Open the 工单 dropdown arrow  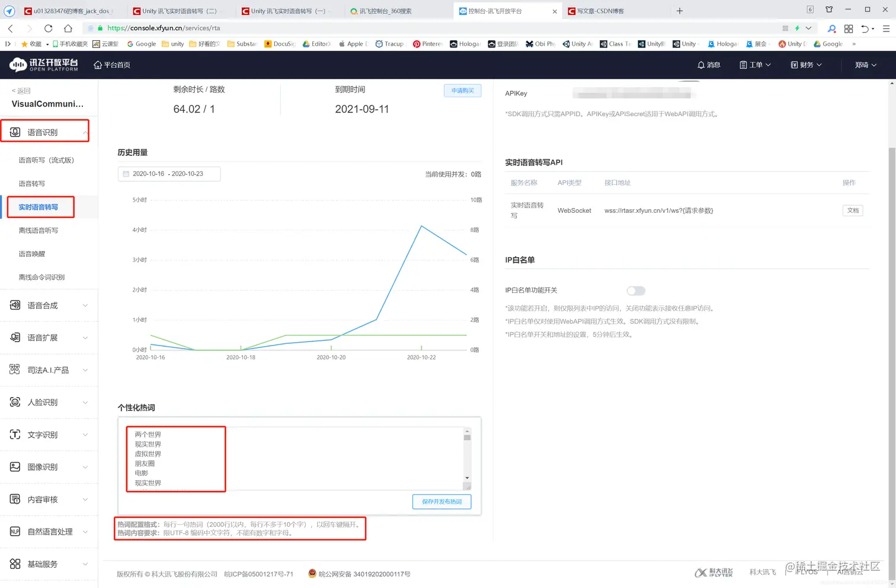click(768, 65)
